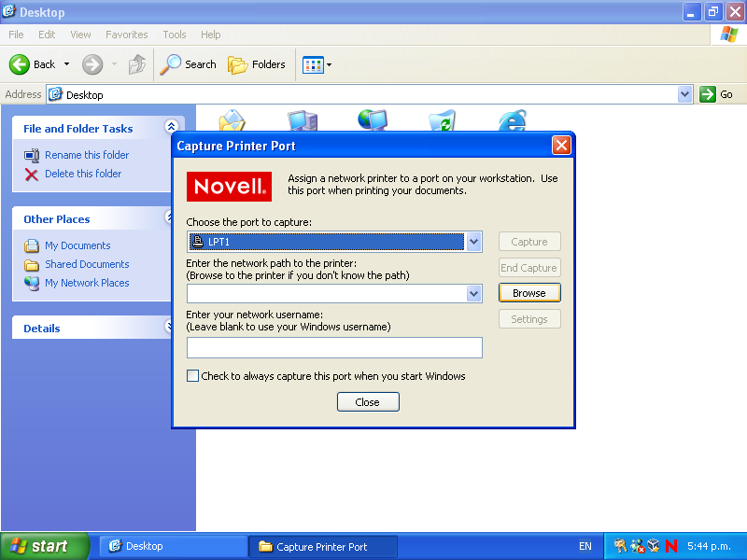747x560 pixels.
Task: Collapse the File and Folder Tasks panel
Action: point(171,126)
